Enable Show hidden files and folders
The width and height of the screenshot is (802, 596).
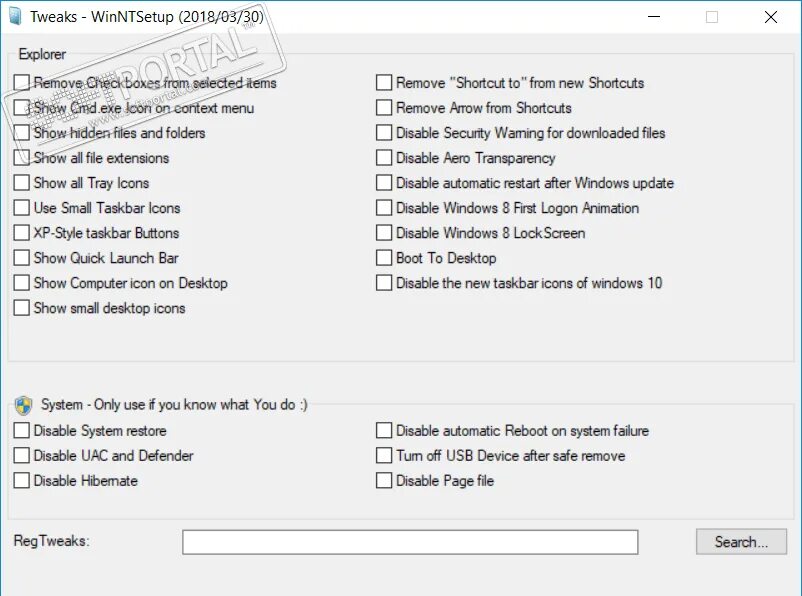pos(21,133)
